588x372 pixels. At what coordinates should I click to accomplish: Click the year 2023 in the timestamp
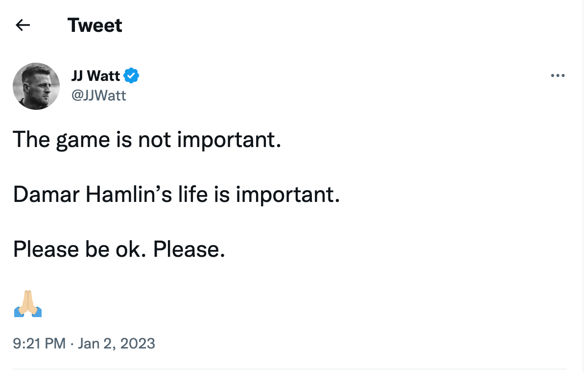[x=137, y=344]
